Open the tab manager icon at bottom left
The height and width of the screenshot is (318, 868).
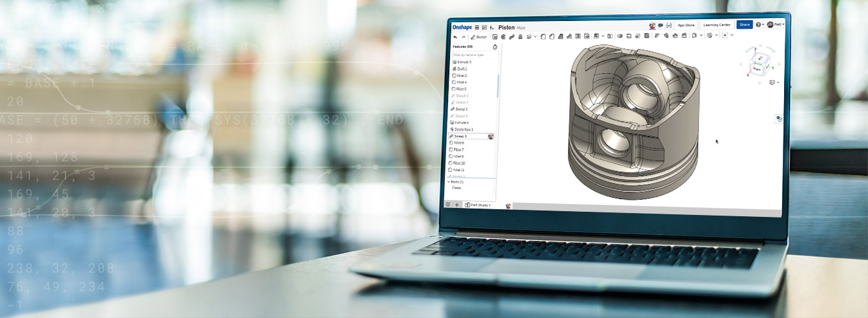click(x=448, y=205)
